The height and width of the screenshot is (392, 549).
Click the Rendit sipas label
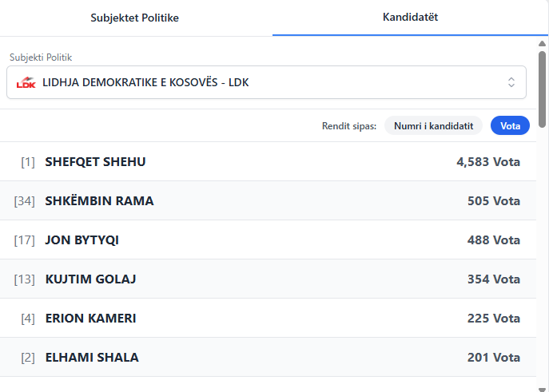click(x=348, y=125)
